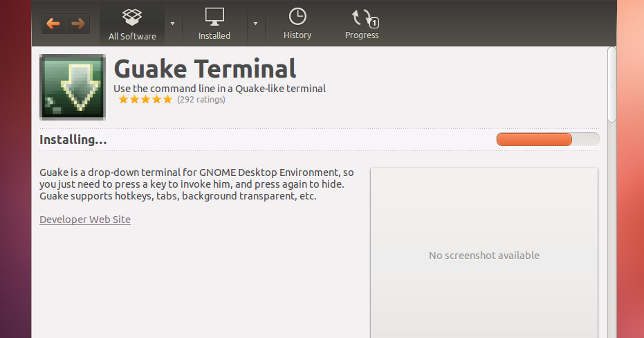Expand the All Software dropdown arrow
Viewport: 644px width, 338px height.
[x=172, y=24]
